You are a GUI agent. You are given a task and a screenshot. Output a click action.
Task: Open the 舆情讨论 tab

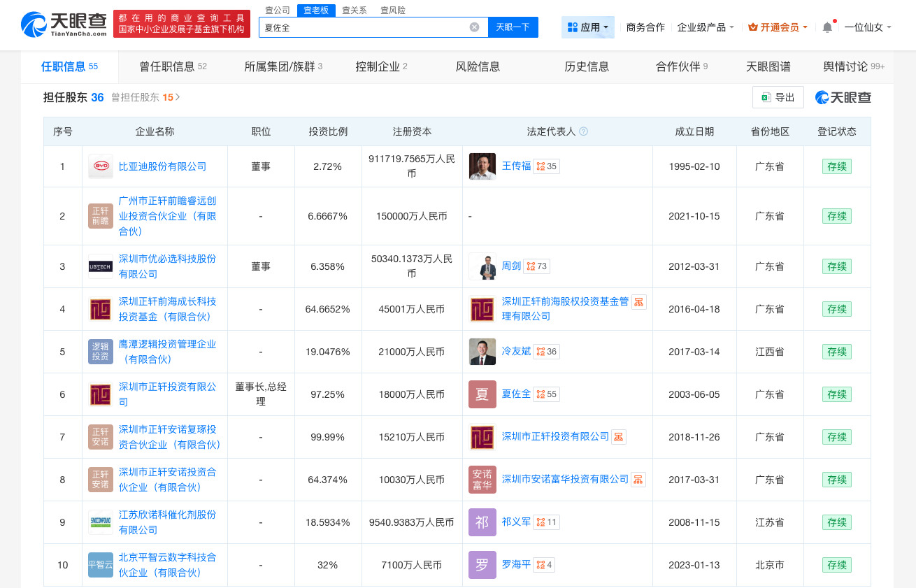pyautogui.click(x=854, y=67)
